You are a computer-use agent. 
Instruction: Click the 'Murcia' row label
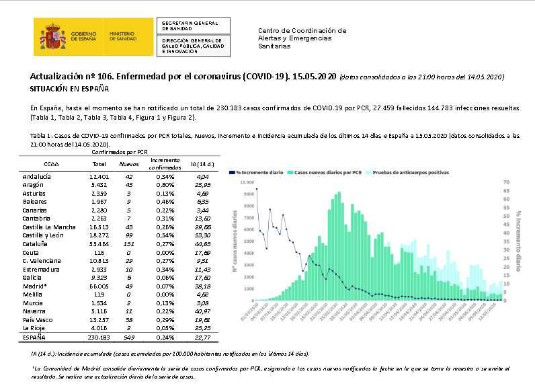[33, 303]
